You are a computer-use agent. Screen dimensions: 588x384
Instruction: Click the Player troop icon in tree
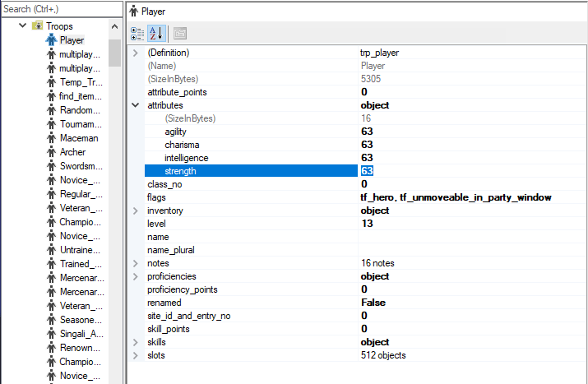[x=51, y=40]
